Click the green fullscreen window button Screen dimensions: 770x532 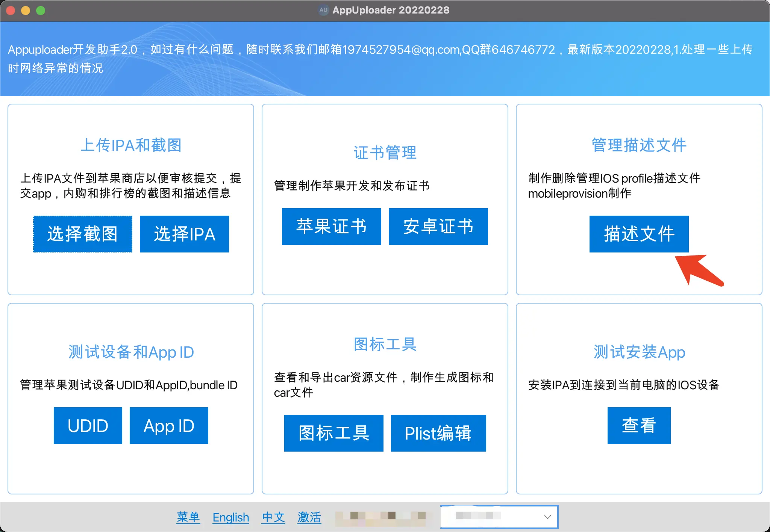(x=41, y=11)
